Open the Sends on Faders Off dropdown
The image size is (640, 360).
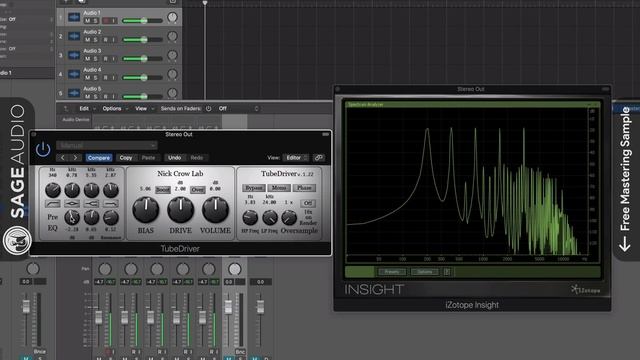(x=239, y=109)
